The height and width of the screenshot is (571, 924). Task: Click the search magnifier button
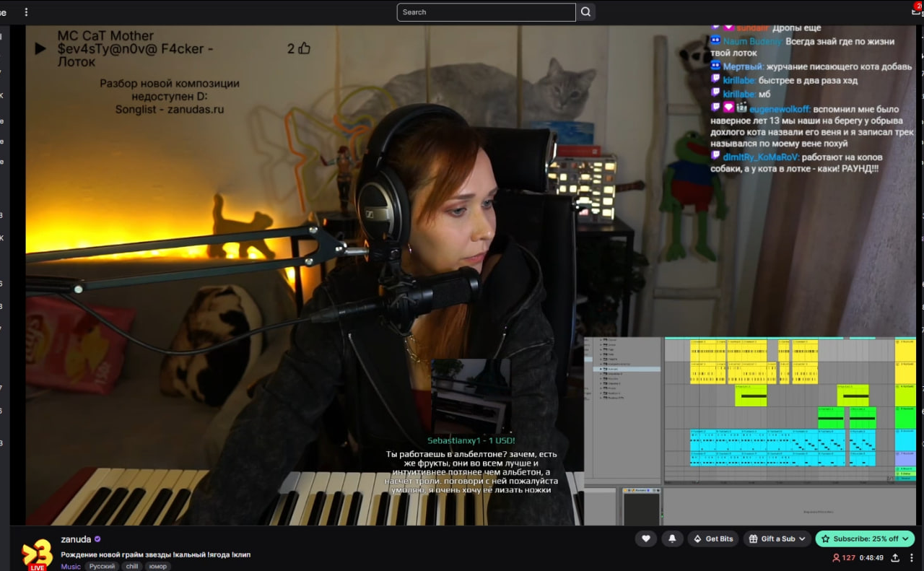coord(585,12)
